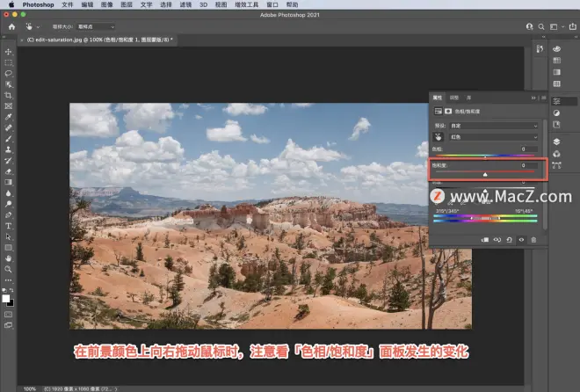580x392 pixels.
Task: Toggle Quick Mask mode
Action: click(x=8, y=315)
